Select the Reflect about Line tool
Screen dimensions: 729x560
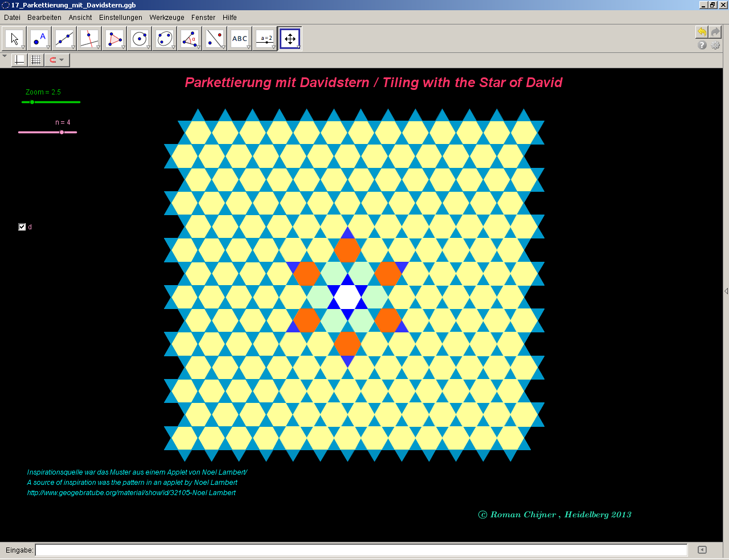point(215,39)
